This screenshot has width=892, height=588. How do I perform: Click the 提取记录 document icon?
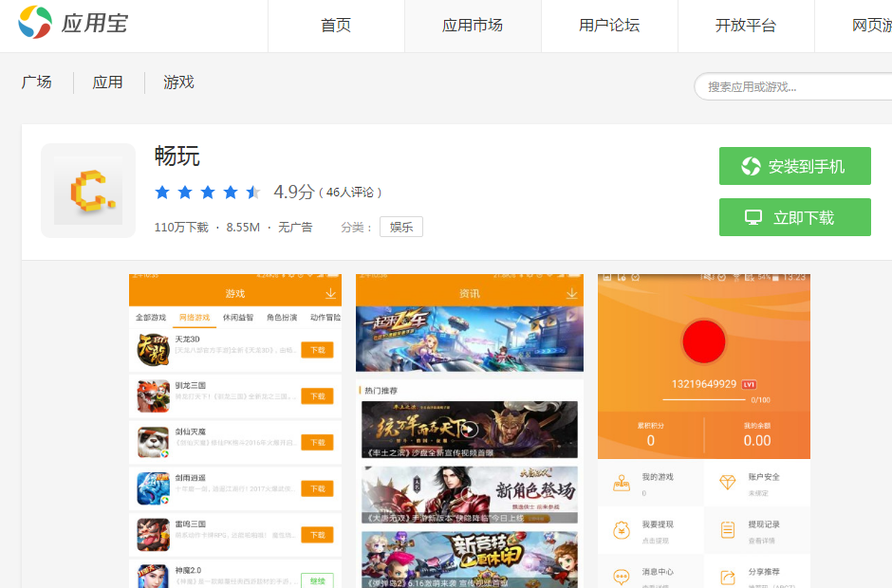[728, 529]
